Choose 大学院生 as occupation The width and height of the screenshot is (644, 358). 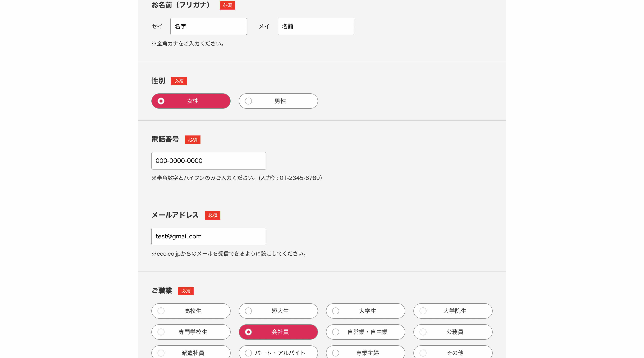coord(453,311)
